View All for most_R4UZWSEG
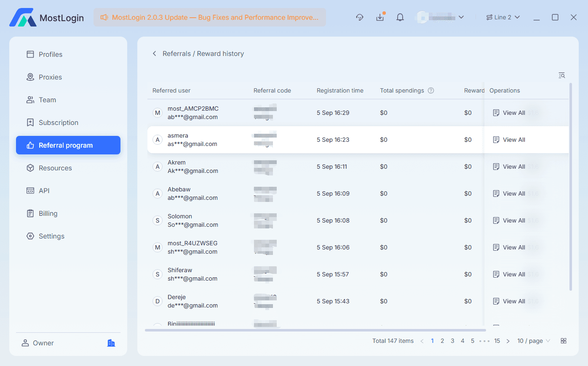The height and width of the screenshot is (366, 588). [x=509, y=247]
